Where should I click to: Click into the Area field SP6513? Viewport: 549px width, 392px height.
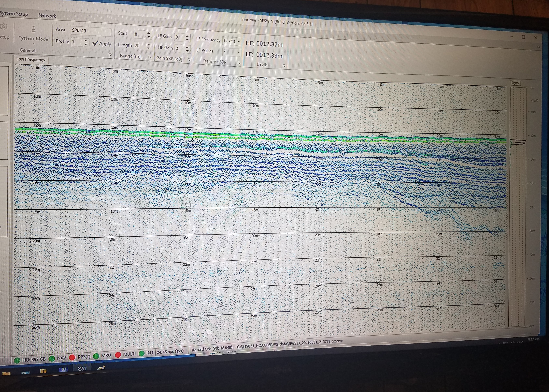coord(91,31)
